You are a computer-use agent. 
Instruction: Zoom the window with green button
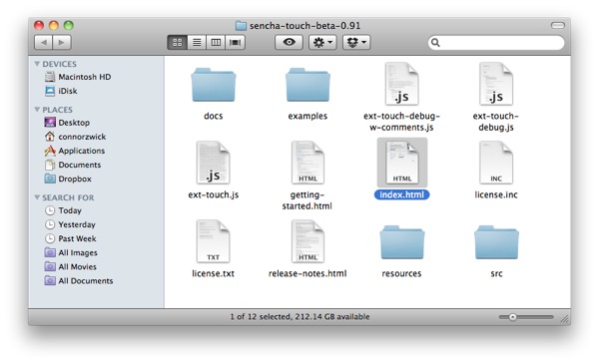point(68,25)
